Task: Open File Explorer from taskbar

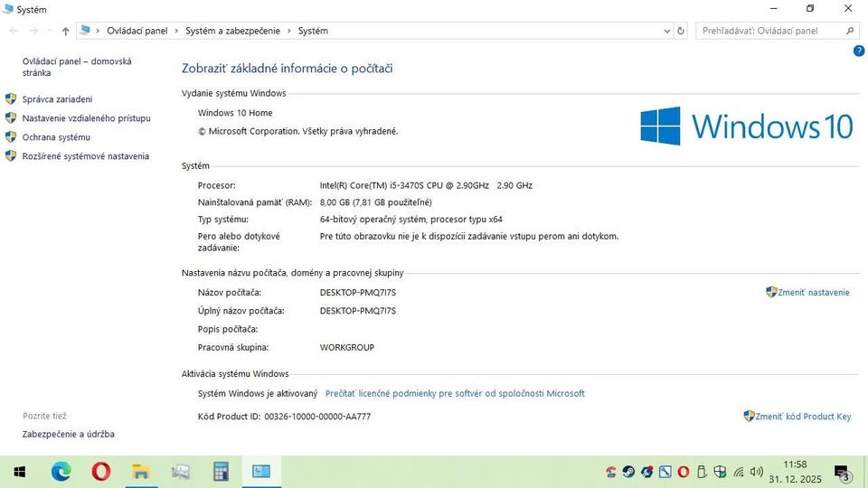Action: pos(141,472)
